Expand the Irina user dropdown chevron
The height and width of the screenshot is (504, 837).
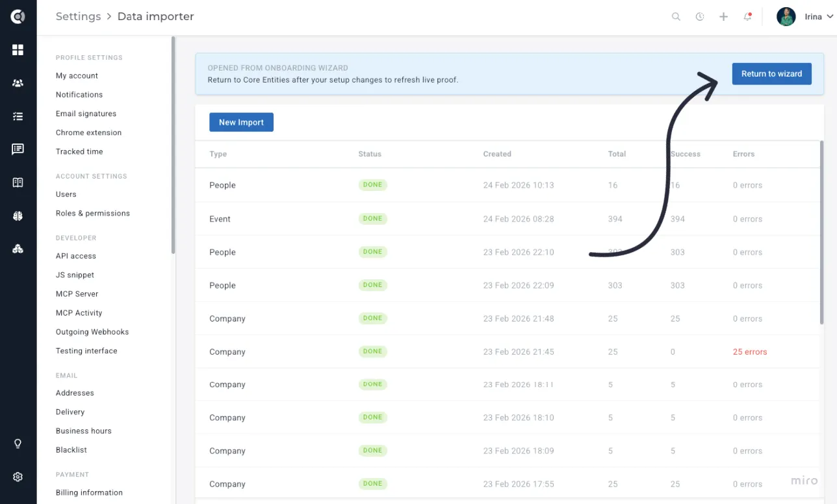(x=830, y=18)
